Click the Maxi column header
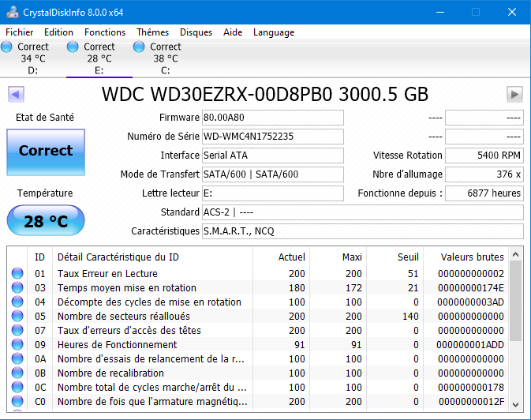Image resolution: width=531 pixels, height=420 pixels. tap(338, 257)
